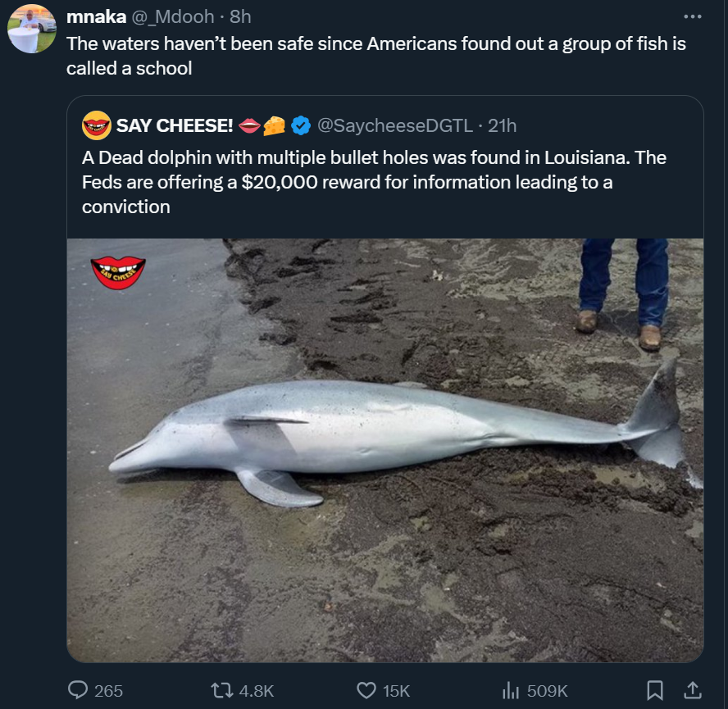Open the view analytics bar chart icon
The height and width of the screenshot is (709, 728).
tap(512, 691)
